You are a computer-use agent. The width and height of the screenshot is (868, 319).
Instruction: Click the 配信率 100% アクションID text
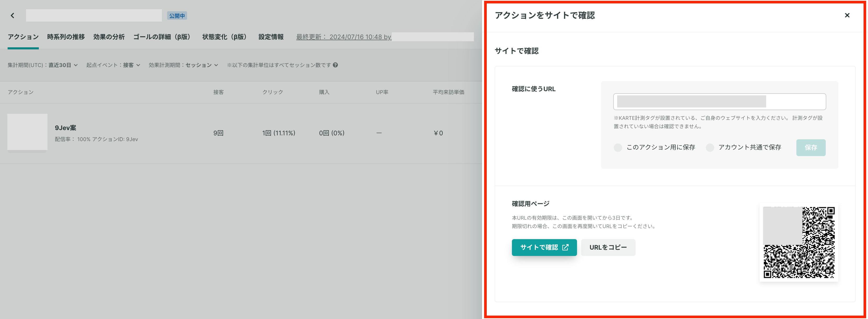pyautogui.click(x=96, y=139)
